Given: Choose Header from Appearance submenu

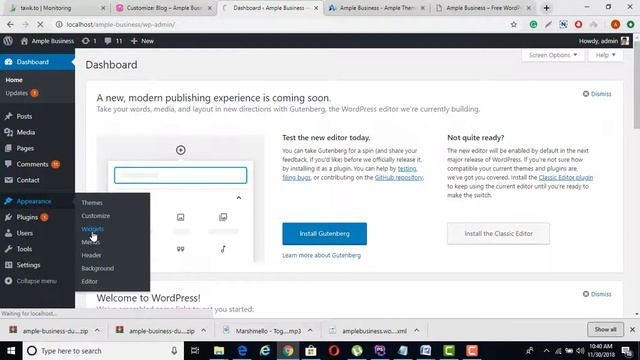Looking at the screenshot, I should pyautogui.click(x=91, y=255).
